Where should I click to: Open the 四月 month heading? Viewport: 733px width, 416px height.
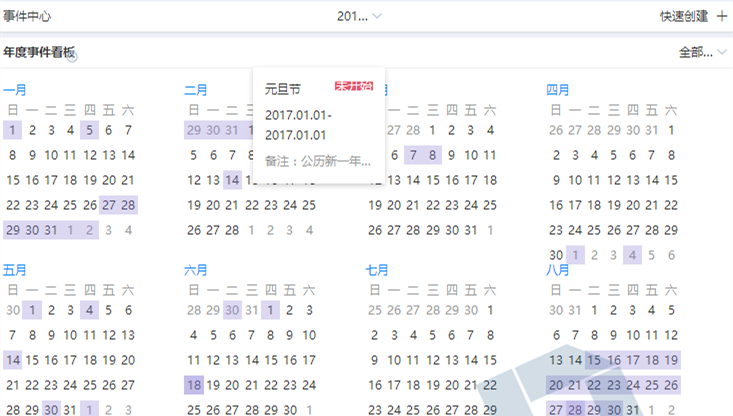[x=557, y=90]
